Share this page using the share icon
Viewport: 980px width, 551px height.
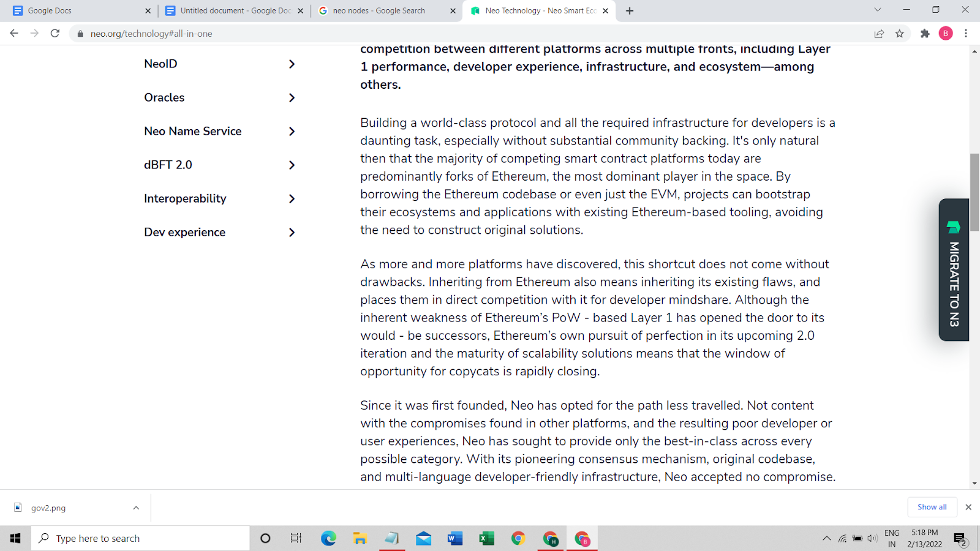[879, 34]
